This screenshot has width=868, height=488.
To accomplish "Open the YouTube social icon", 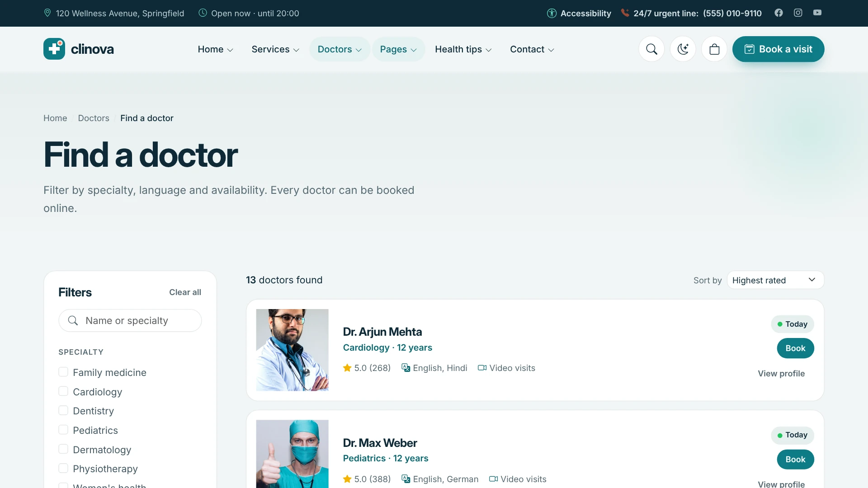I will click(x=817, y=13).
